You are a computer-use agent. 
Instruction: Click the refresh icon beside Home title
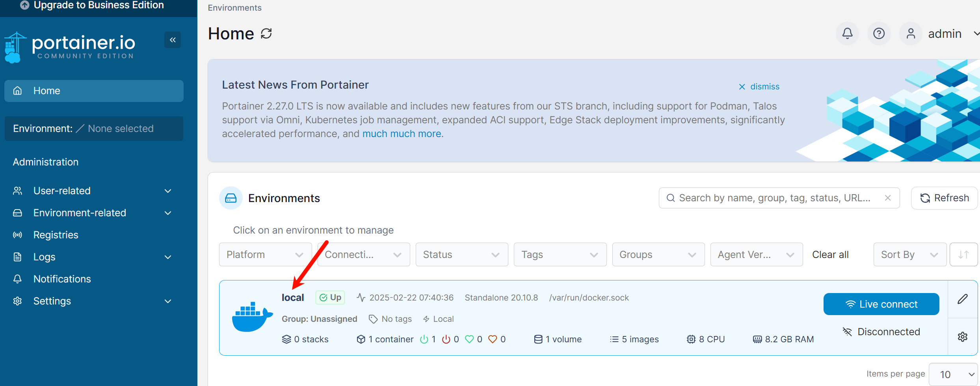click(266, 33)
